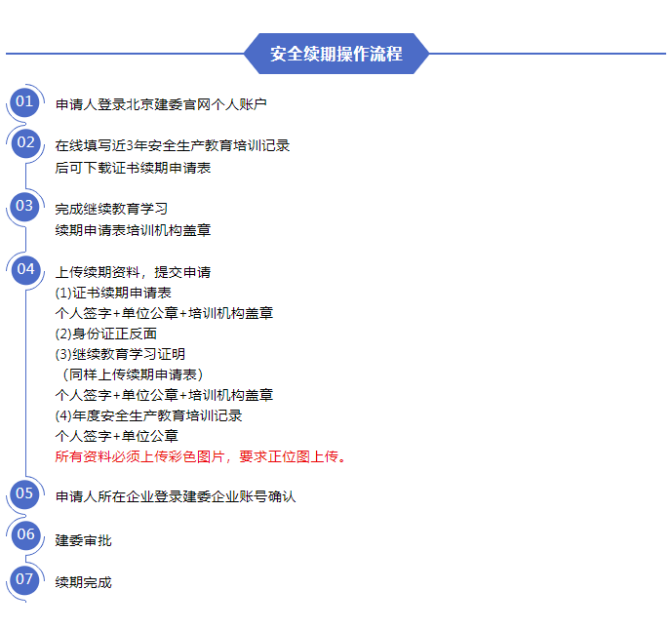
Task: Click the text 续期完成
Action: 83,582
